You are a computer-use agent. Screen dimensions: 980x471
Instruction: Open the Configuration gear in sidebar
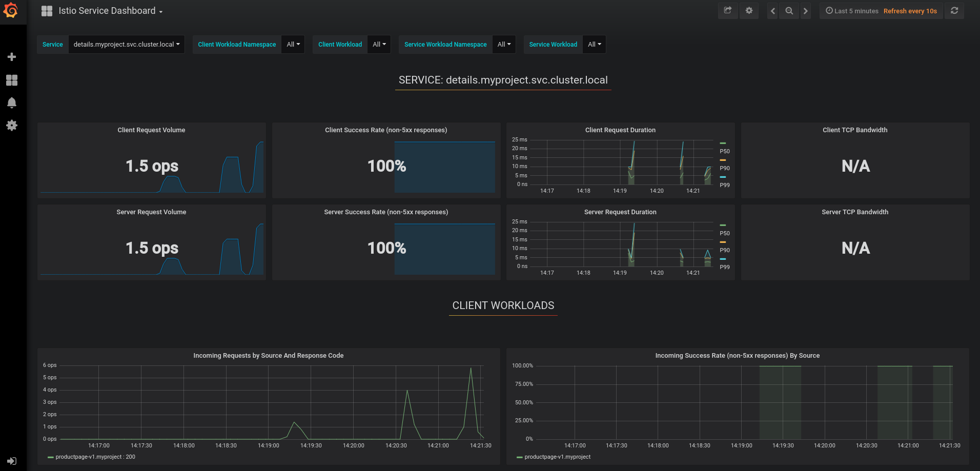click(12, 125)
